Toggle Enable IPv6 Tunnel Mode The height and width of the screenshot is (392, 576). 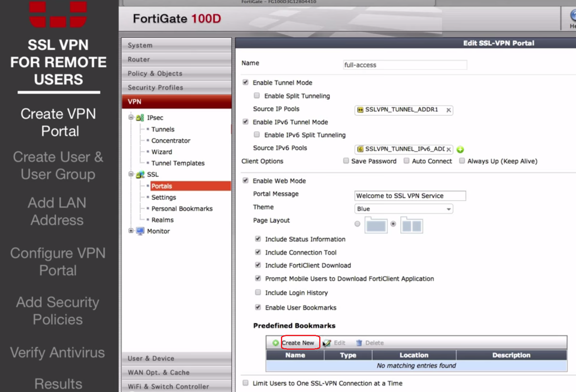(246, 122)
